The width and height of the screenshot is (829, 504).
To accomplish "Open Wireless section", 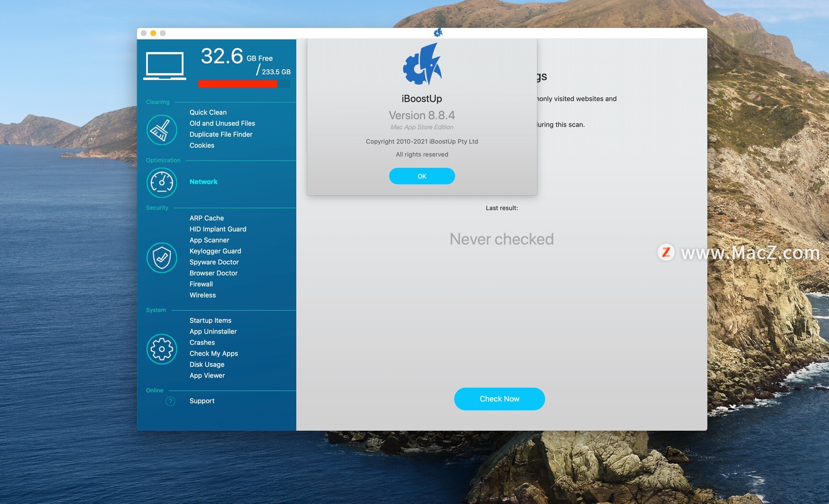I will coord(202,295).
